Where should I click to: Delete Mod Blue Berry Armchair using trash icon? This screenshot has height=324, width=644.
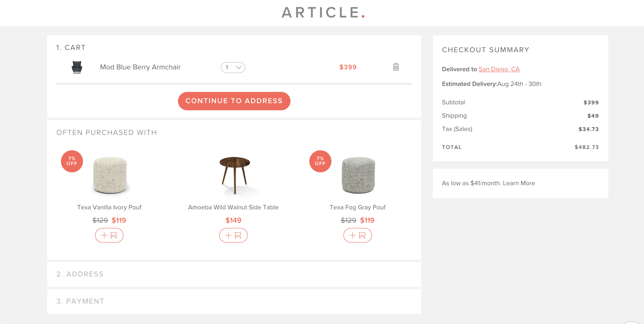[x=396, y=67]
